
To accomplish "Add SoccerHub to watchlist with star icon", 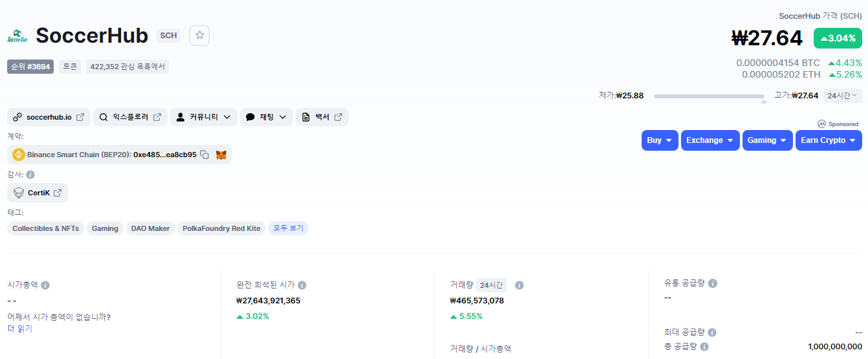I will point(199,36).
